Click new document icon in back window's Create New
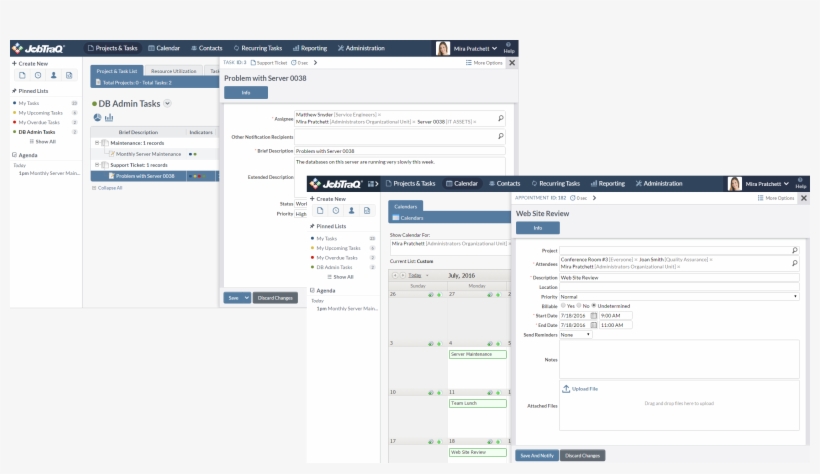This screenshot has width=820, height=474. tap(22, 75)
